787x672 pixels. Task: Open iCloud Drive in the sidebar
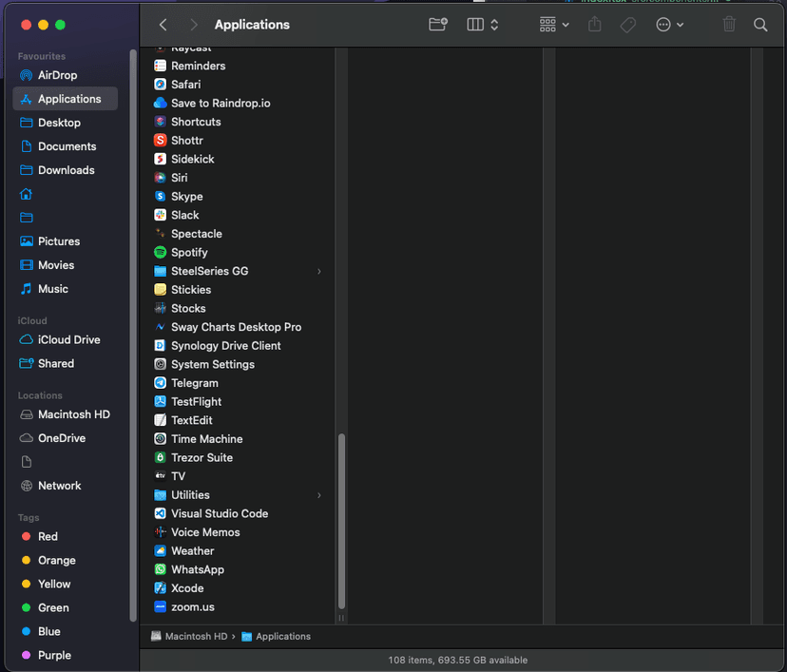(x=66, y=339)
